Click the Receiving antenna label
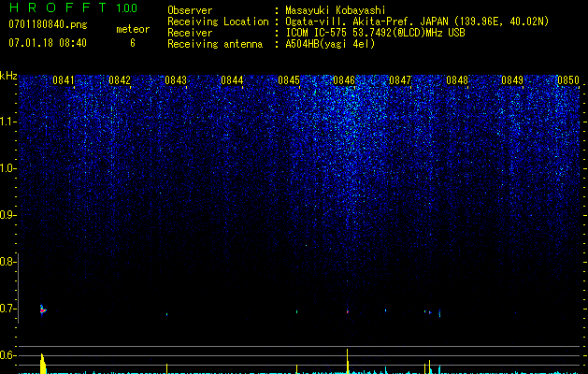588x374 pixels. [x=215, y=44]
